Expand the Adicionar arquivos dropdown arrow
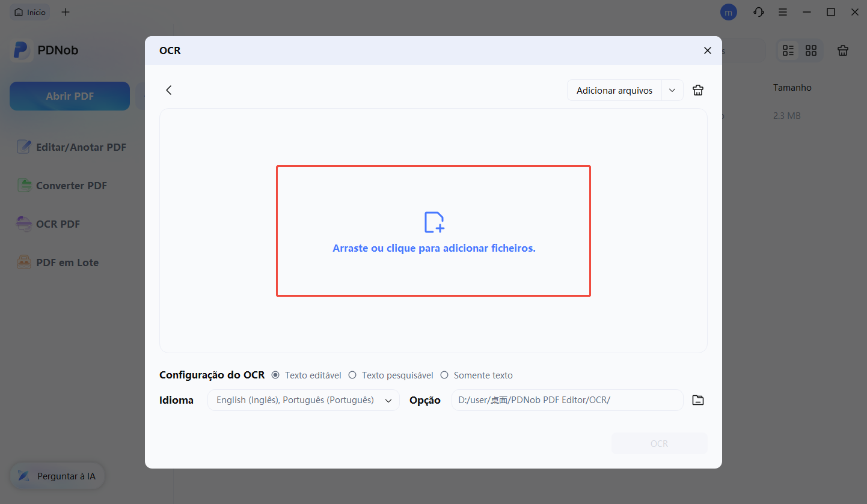Image resolution: width=867 pixels, height=504 pixels. [x=672, y=90]
